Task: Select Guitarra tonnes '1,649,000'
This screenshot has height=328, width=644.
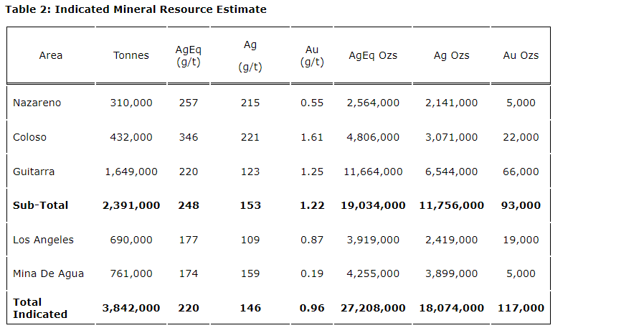Action: pyautogui.click(x=131, y=172)
